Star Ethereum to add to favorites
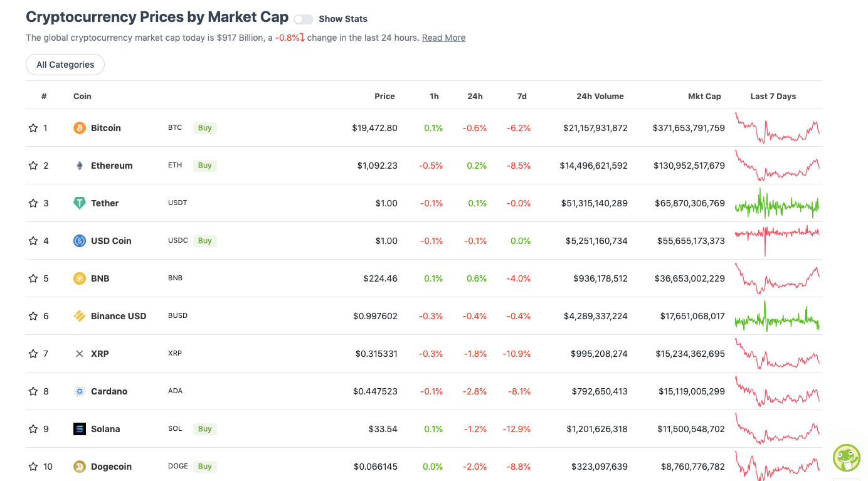This screenshot has width=868, height=481. [33, 166]
